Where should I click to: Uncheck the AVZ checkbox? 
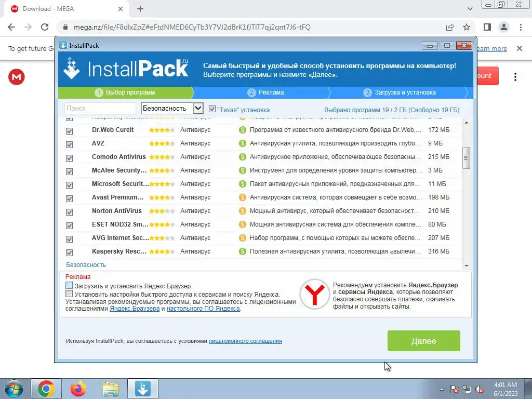[x=69, y=144]
